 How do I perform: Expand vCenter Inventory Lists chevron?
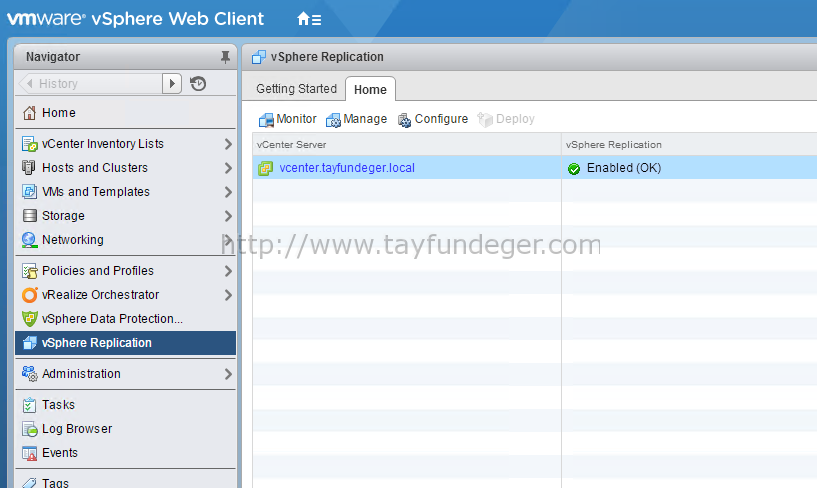[x=228, y=144]
